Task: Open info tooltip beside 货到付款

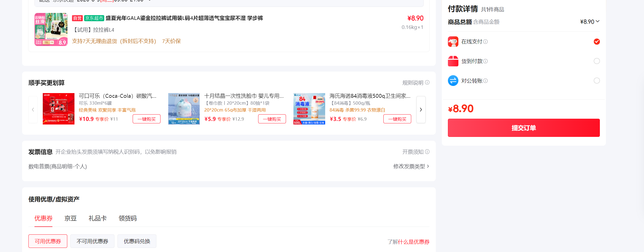Action: [485, 61]
